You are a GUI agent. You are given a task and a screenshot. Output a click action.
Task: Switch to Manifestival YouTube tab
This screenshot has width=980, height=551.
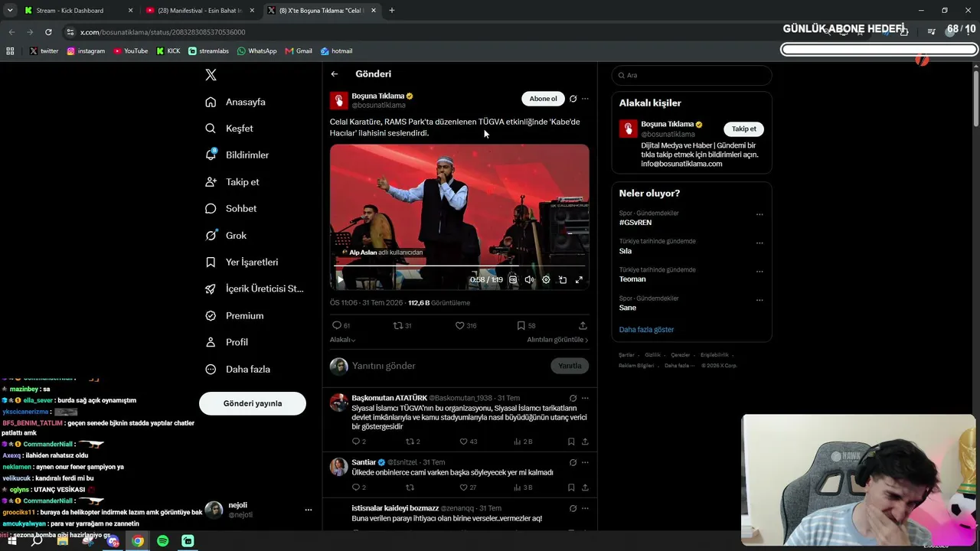[x=200, y=11]
